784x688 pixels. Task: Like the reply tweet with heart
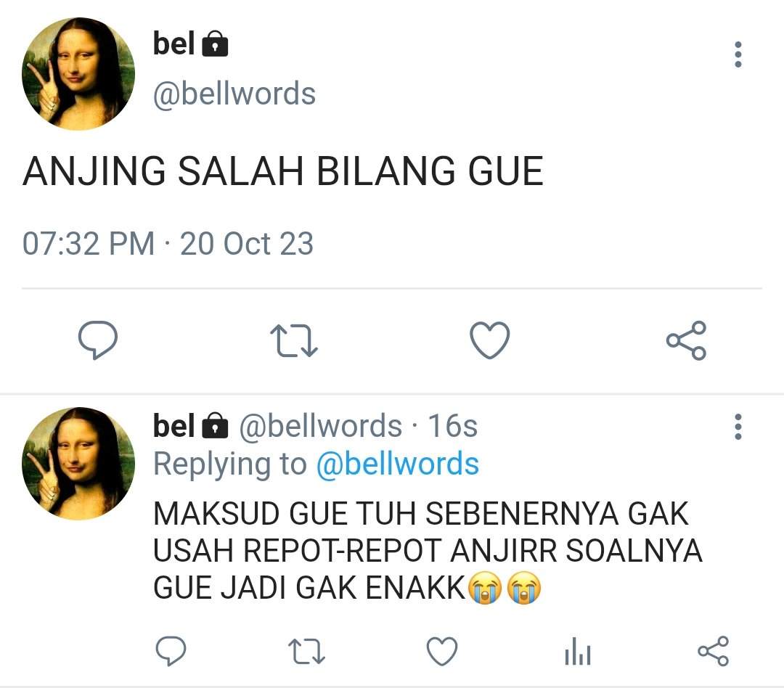(442, 651)
